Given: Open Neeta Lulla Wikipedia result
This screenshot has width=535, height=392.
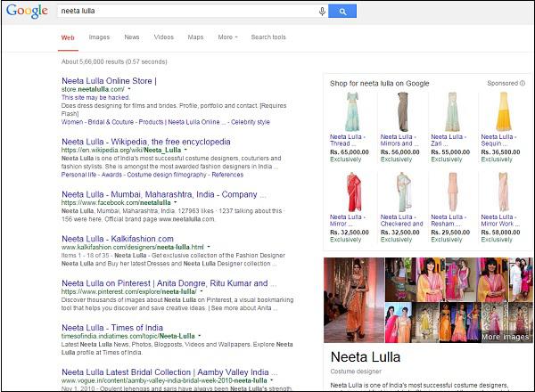Looking at the screenshot, I should point(146,142).
